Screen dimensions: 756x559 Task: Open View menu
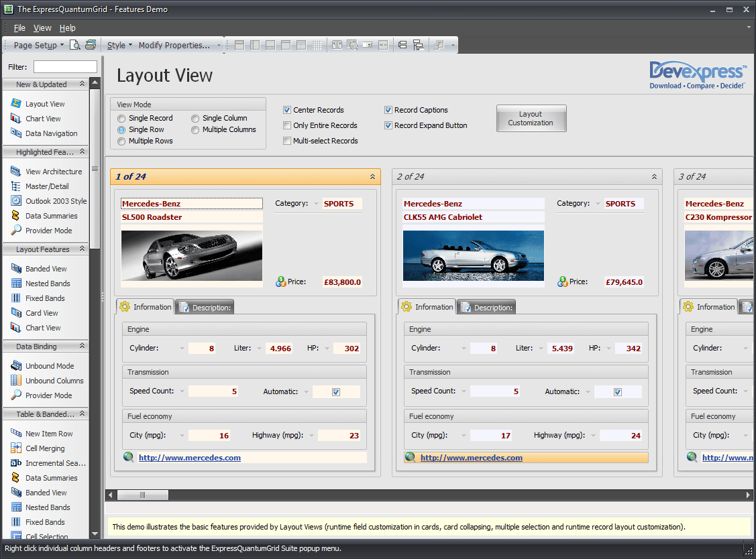pyautogui.click(x=42, y=28)
